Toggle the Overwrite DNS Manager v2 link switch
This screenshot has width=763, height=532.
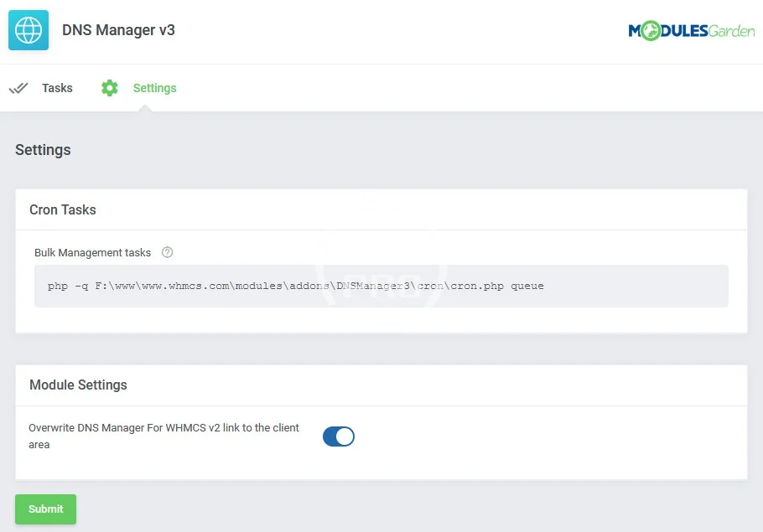[339, 436]
